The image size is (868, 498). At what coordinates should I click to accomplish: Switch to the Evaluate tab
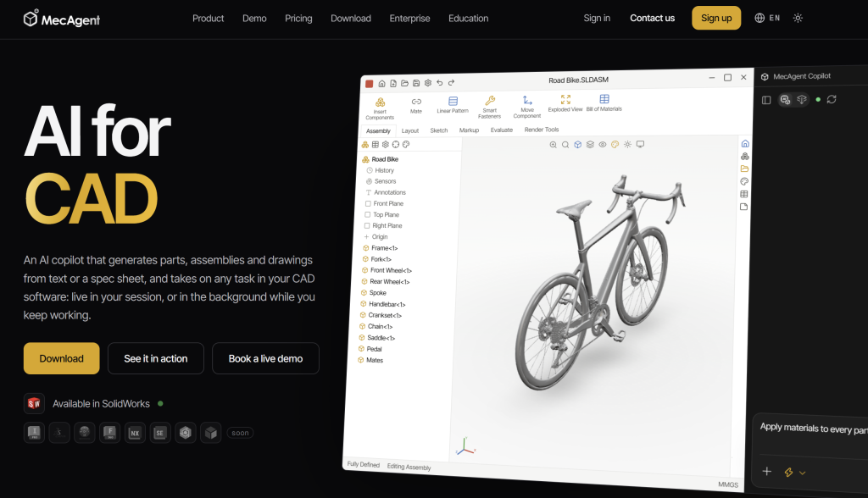tap(502, 130)
